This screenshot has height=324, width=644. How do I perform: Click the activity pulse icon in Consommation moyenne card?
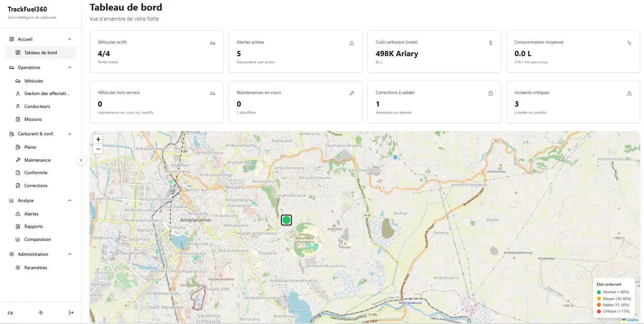coord(630,43)
